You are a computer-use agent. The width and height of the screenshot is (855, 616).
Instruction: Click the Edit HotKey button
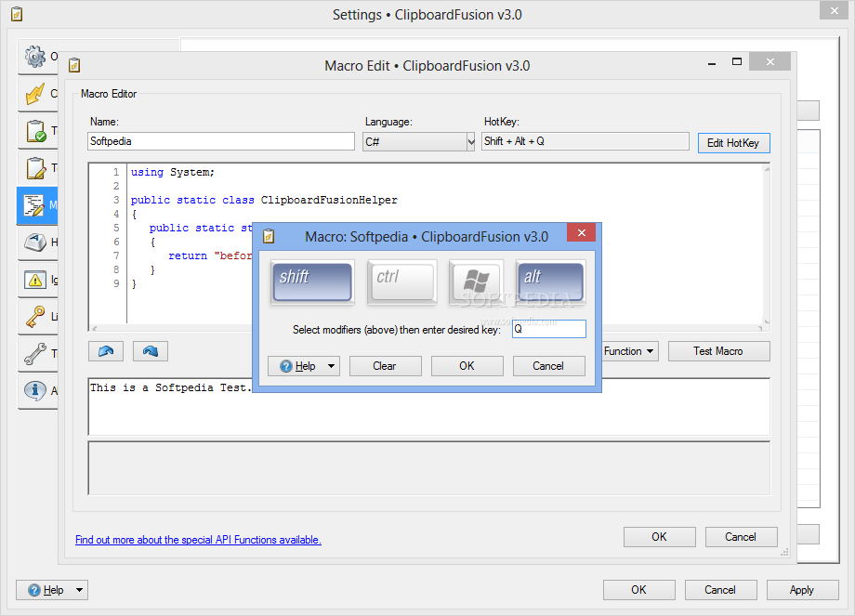pyautogui.click(x=733, y=143)
